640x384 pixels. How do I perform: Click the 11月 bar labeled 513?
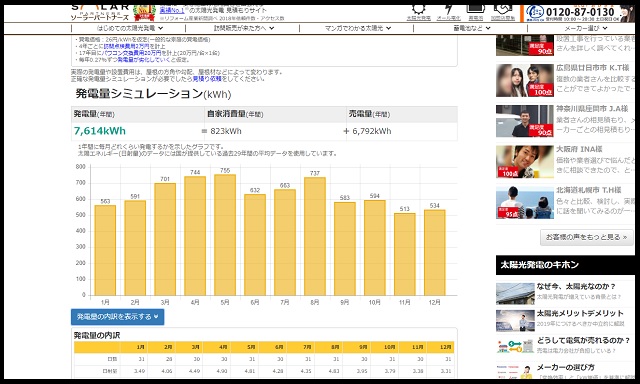click(x=404, y=254)
